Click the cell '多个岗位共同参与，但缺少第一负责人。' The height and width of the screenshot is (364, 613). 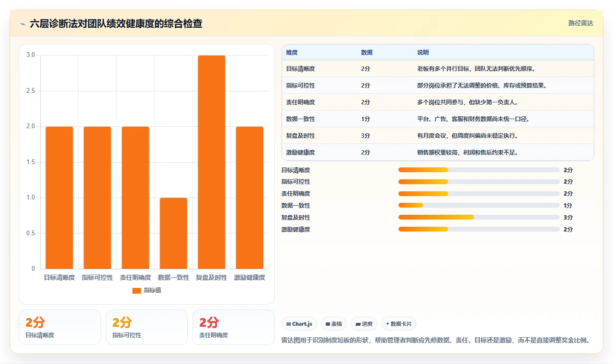click(x=468, y=102)
